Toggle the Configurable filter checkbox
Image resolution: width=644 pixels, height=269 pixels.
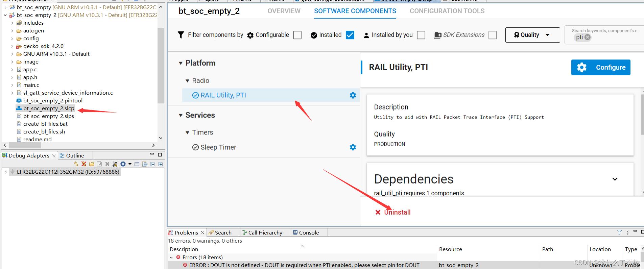coord(297,35)
